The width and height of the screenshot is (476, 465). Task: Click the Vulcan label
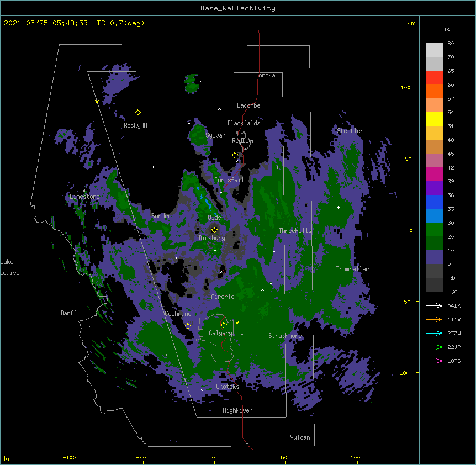coord(300,437)
